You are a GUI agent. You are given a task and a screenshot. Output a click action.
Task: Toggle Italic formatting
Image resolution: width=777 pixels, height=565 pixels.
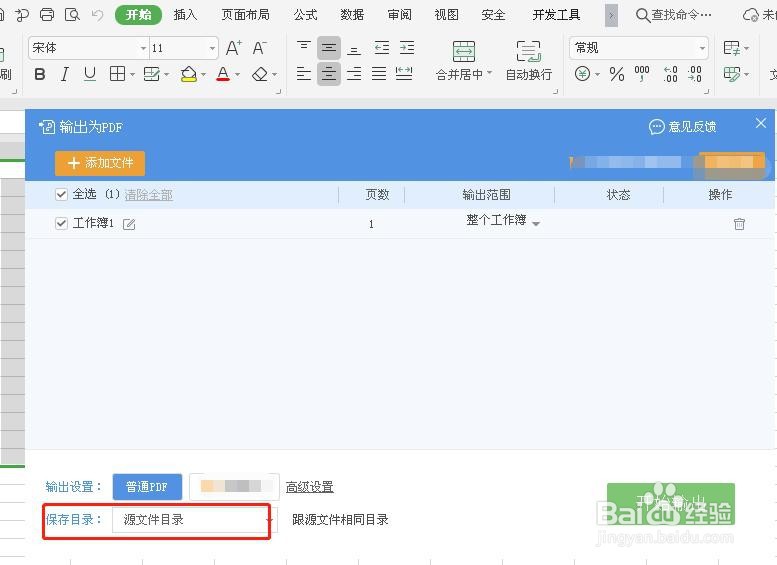click(64, 74)
